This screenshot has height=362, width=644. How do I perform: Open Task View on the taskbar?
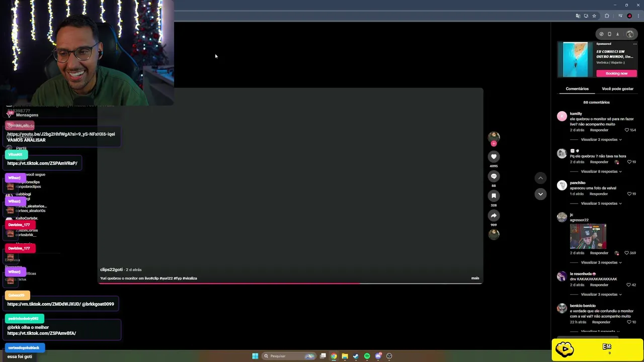(323, 356)
